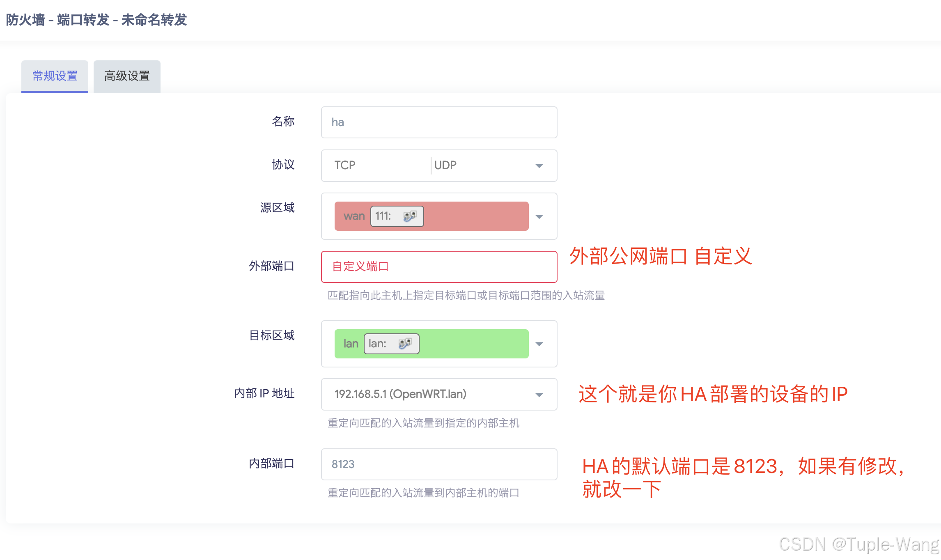The image size is (941, 560).
Task: Expand the 目标区域 dropdown arrow
Action: pos(539,344)
